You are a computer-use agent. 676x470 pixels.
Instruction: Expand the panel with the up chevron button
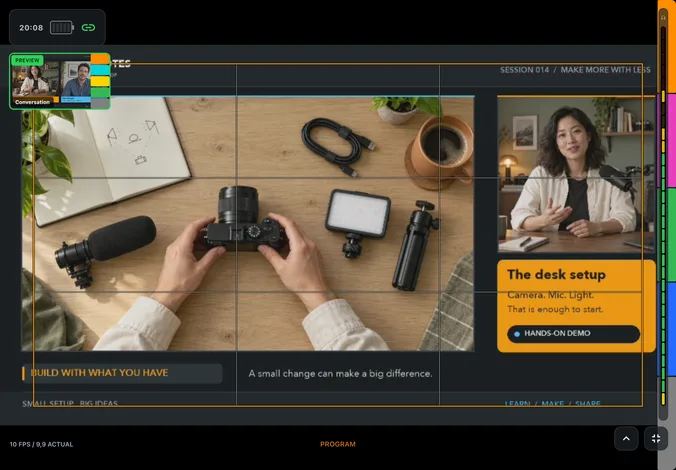coord(626,439)
